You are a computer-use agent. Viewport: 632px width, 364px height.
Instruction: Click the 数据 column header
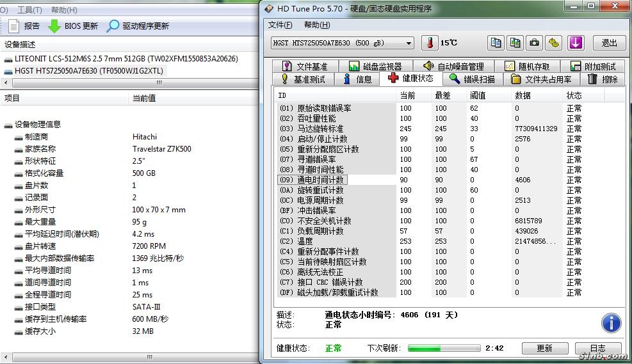tap(537, 96)
